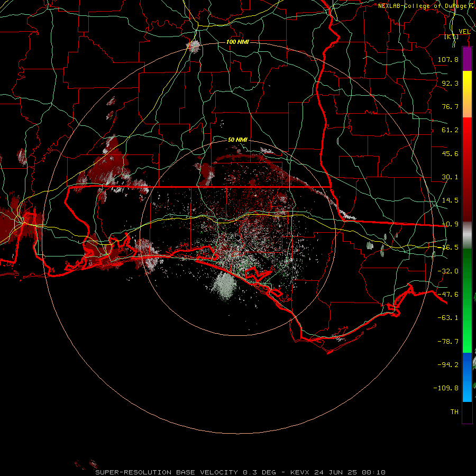
Task: Click the "[KT]" units label
Action: [452, 36]
